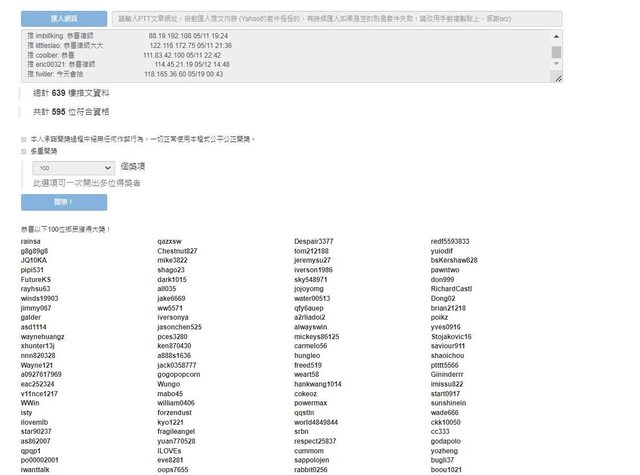Image resolution: width=640 pixels, height=475 pixels.
Task: Tick the fair-draw declaration checkbox
Action: tap(24, 140)
